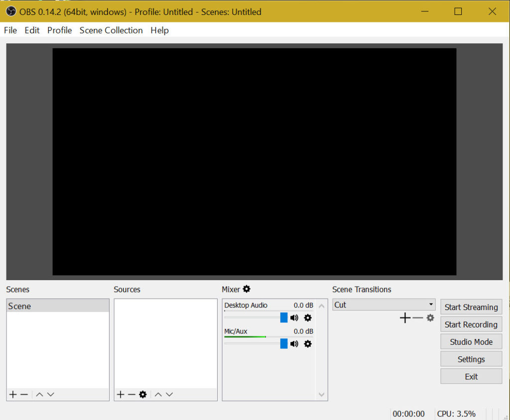Mute the Desktop Audio channel
510x420 pixels.
coord(294,317)
